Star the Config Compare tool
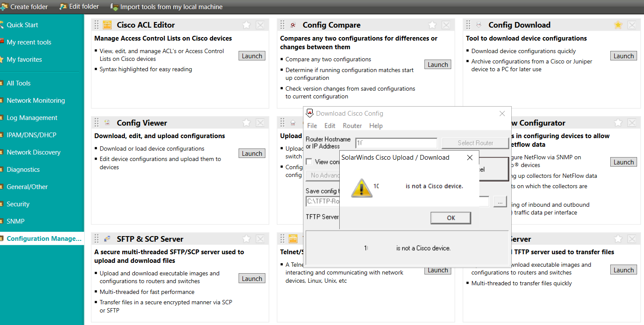 (432, 25)
